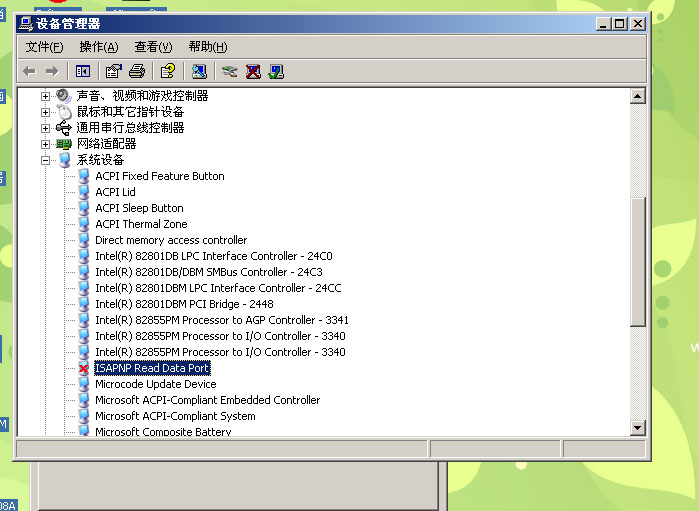Open the 操作(A) menu

coord(98,47)
